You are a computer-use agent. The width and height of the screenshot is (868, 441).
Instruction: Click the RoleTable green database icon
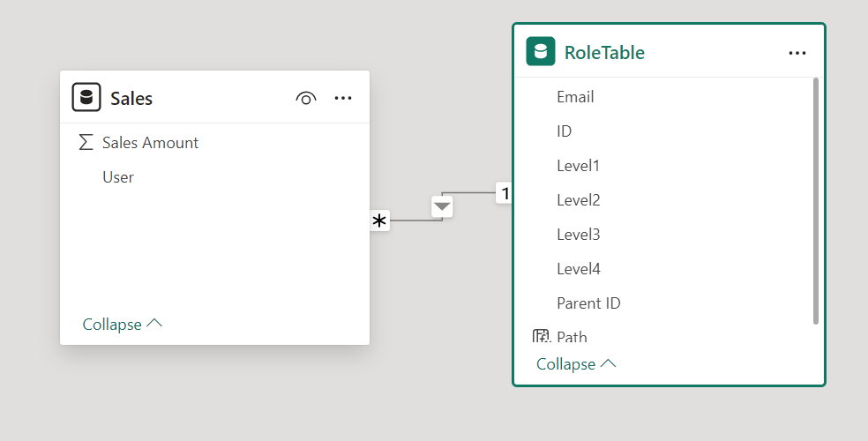tap(540, 51)
